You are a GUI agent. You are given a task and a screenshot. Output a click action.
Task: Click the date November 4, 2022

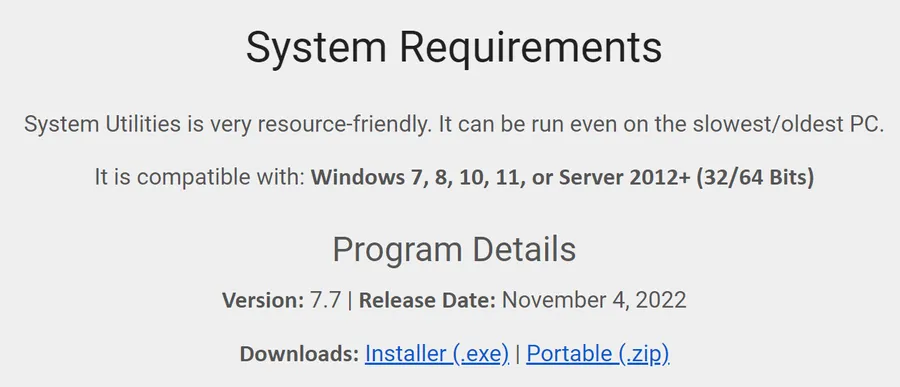pyautogui.click(x=594, y=300)
